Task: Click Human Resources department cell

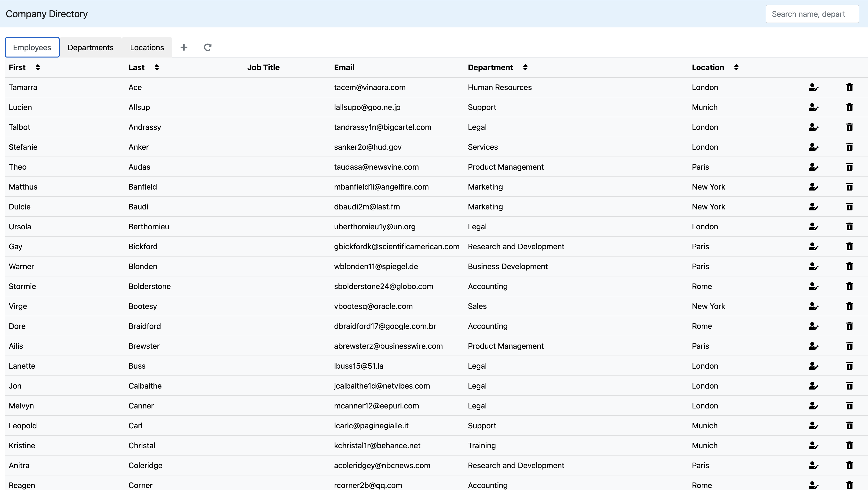Action: (x=500, y=87)
